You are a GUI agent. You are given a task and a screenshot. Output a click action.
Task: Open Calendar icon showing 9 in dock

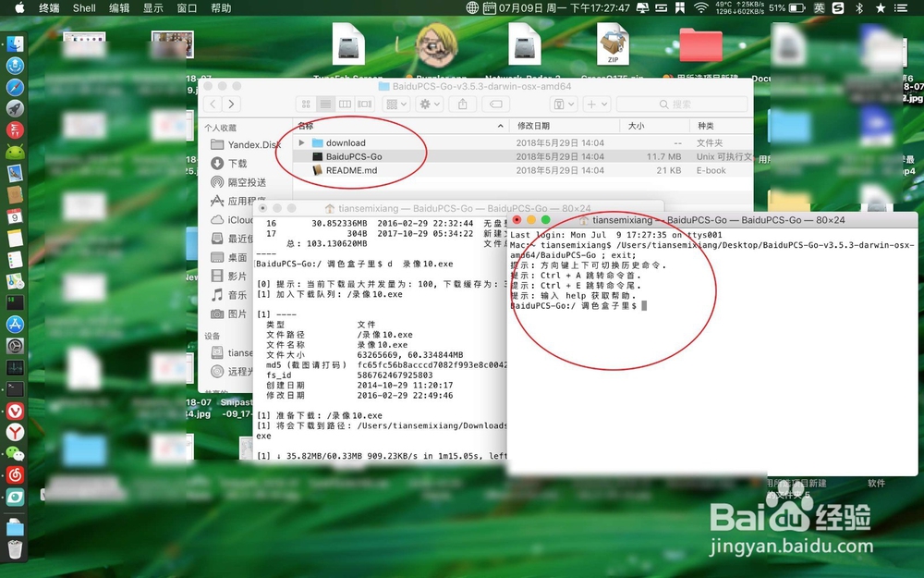(15, 216)
